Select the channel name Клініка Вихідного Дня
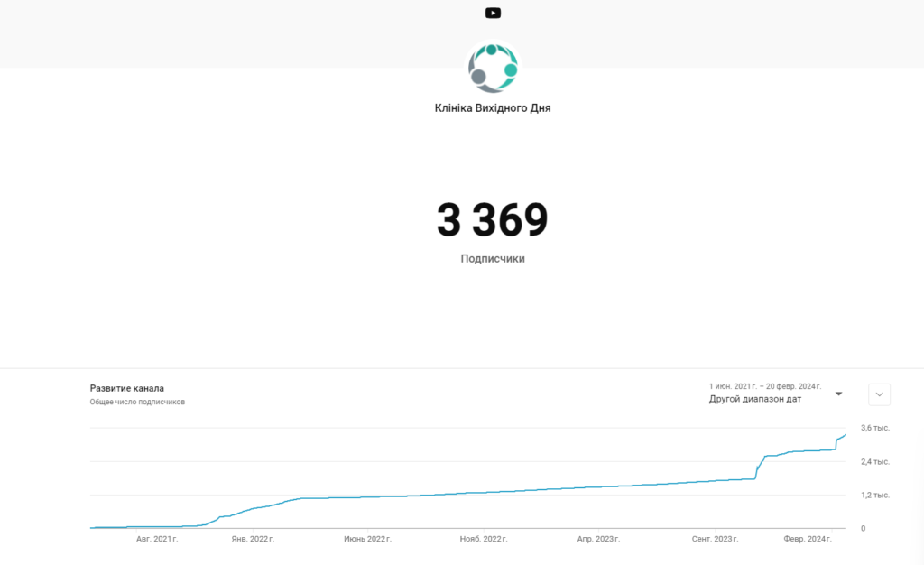This screenshot has width=924, height=565. (x=493, y=107)
